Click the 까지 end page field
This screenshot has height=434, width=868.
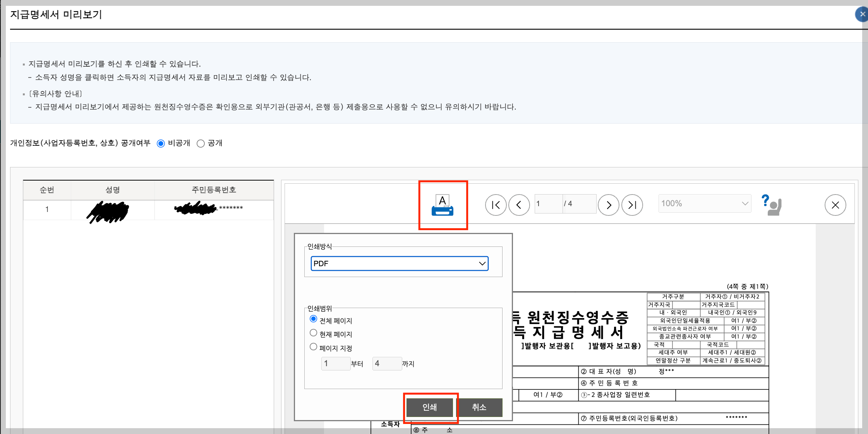click(387, 363)
